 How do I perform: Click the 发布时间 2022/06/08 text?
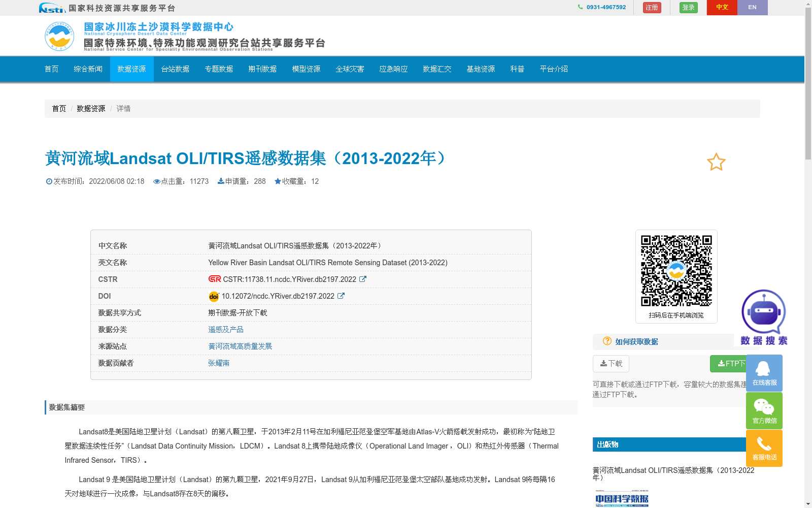tap(95, 181)
